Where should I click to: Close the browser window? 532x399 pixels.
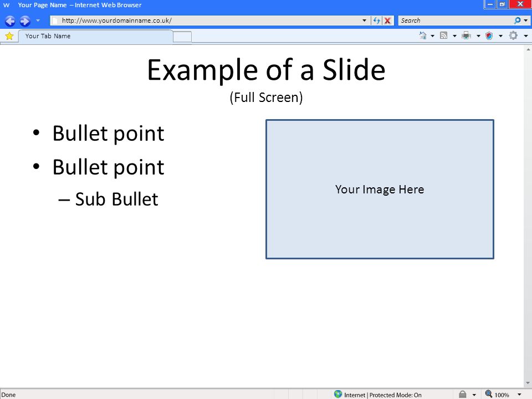pyautogui.click(x=520, y=4)
